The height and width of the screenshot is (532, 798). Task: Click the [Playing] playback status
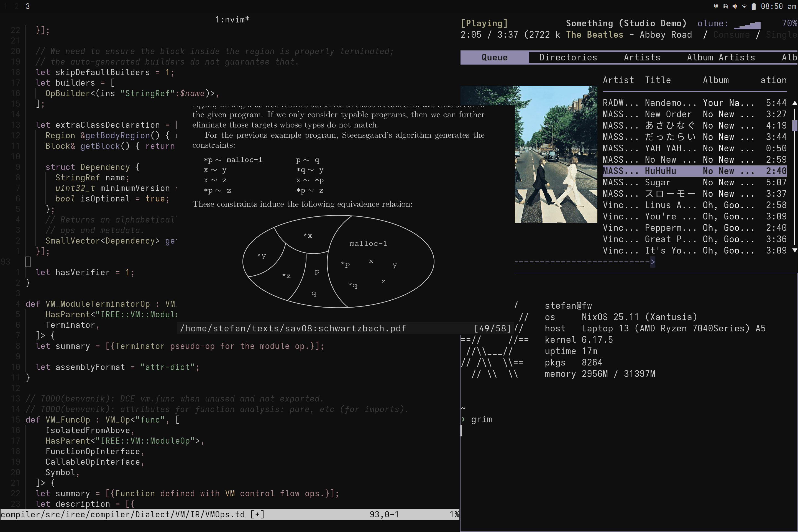pyautogui.click(x=484, y=23)
